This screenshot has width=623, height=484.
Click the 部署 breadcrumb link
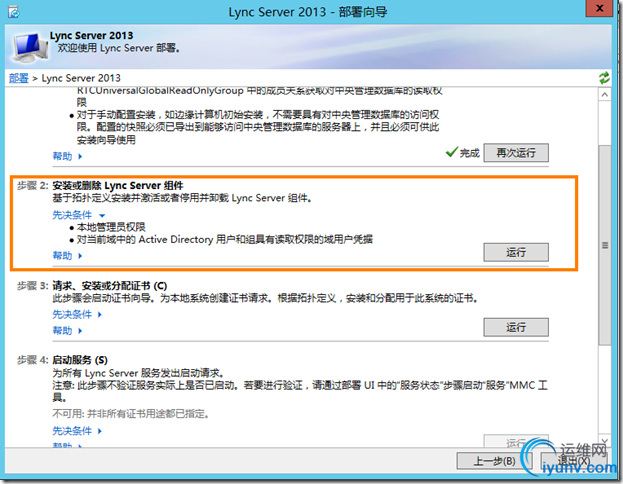tap(19, 78)
